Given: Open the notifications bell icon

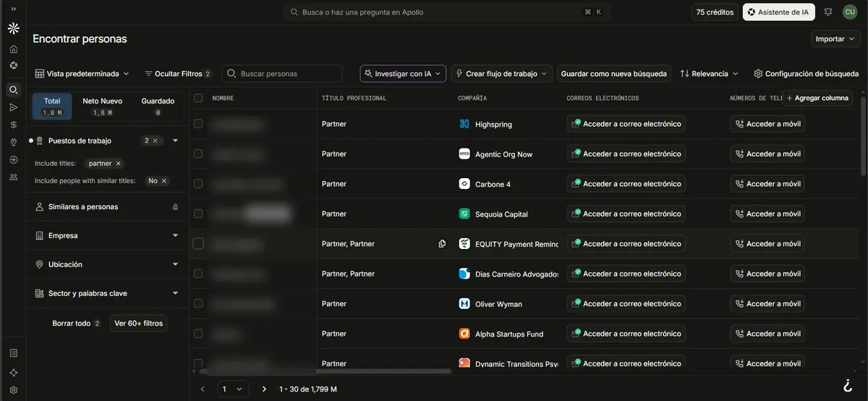Looking at the screenshot, I should coord(828,12).
